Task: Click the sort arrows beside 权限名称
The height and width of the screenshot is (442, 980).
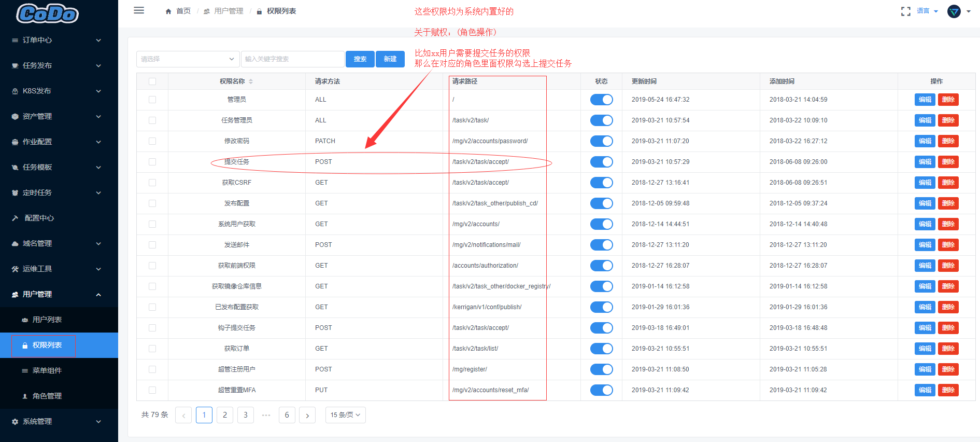Action: [x=251, y=81]
